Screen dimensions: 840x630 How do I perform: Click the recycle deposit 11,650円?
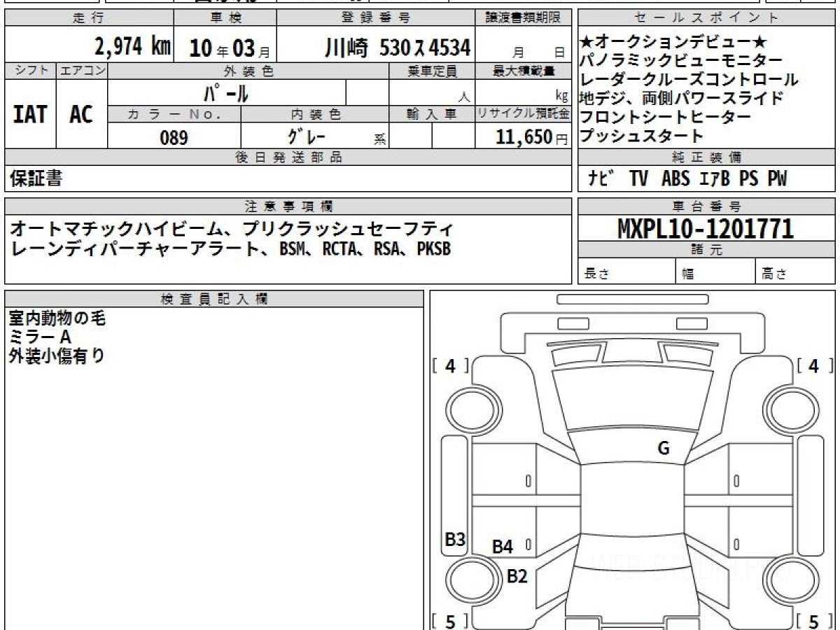click(x=532, y=137)
